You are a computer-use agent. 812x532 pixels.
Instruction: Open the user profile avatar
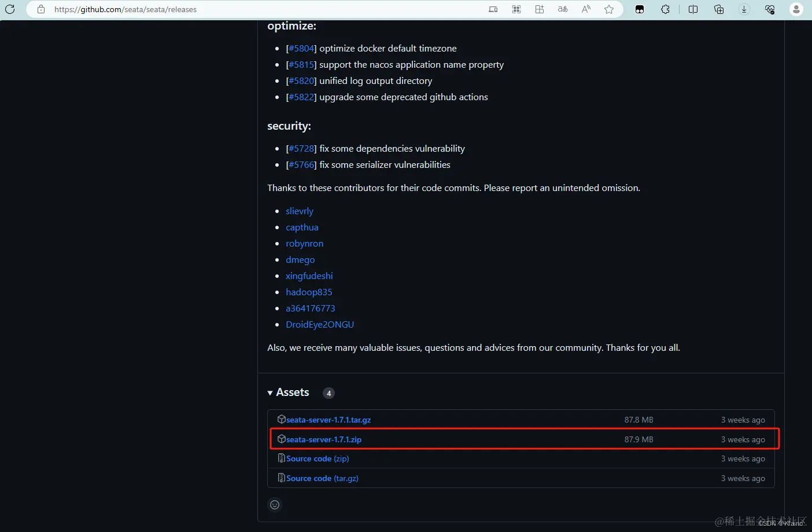tap(796, 9)
